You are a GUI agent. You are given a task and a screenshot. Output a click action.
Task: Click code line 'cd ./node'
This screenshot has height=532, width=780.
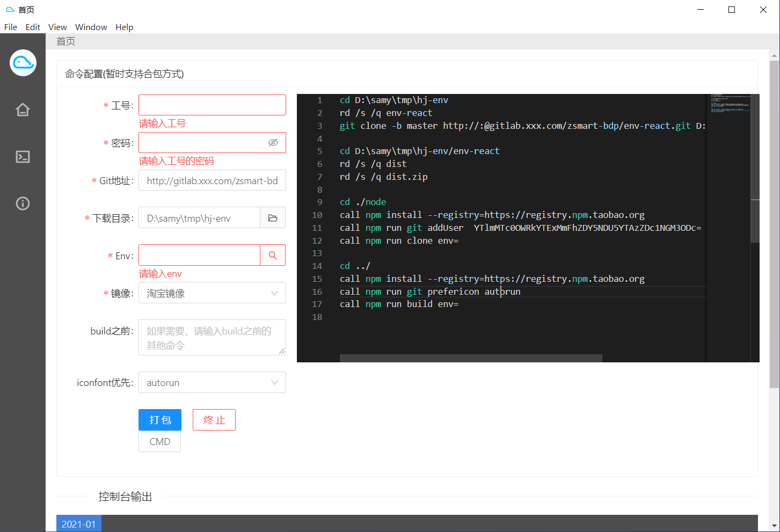[x=363, y=202]
